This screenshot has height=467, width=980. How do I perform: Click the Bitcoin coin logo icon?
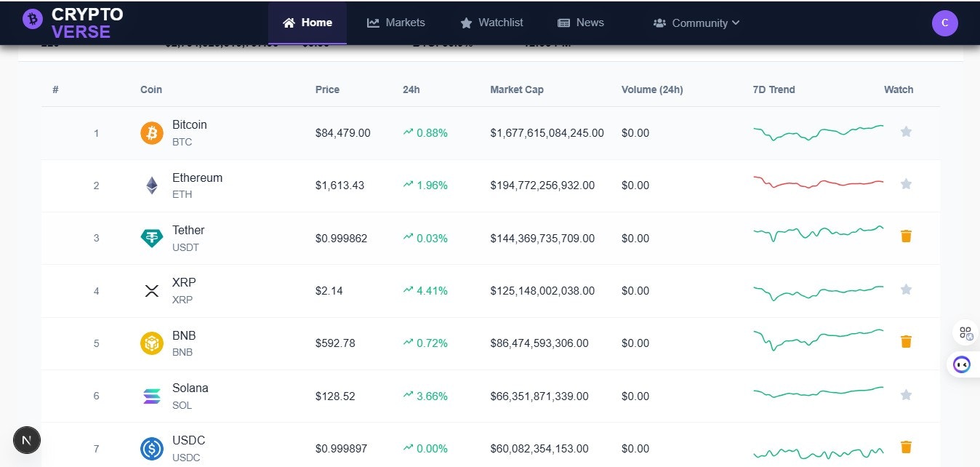click(x=152, y=133)
